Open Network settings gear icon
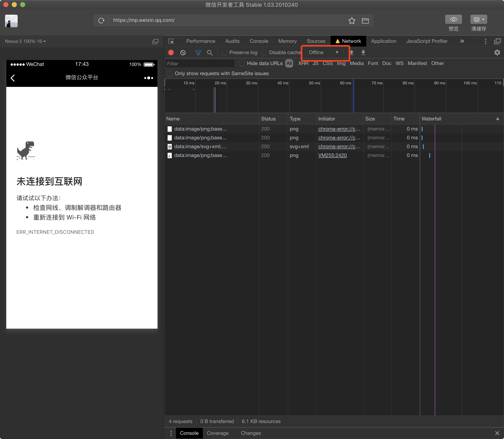 pos(497,52)
